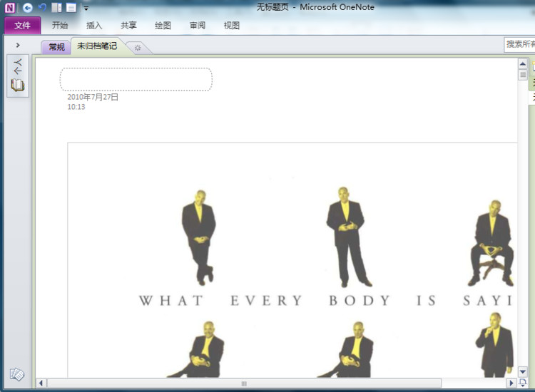Open the Customize Quick Access Toolbar dropdown

[x=86, y=9]
